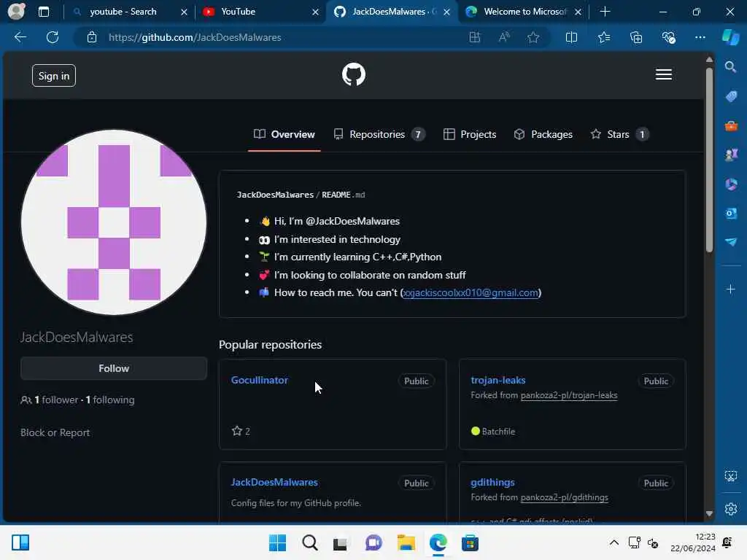Open Copilot icon in Edge toolbar

click(731, 37)
